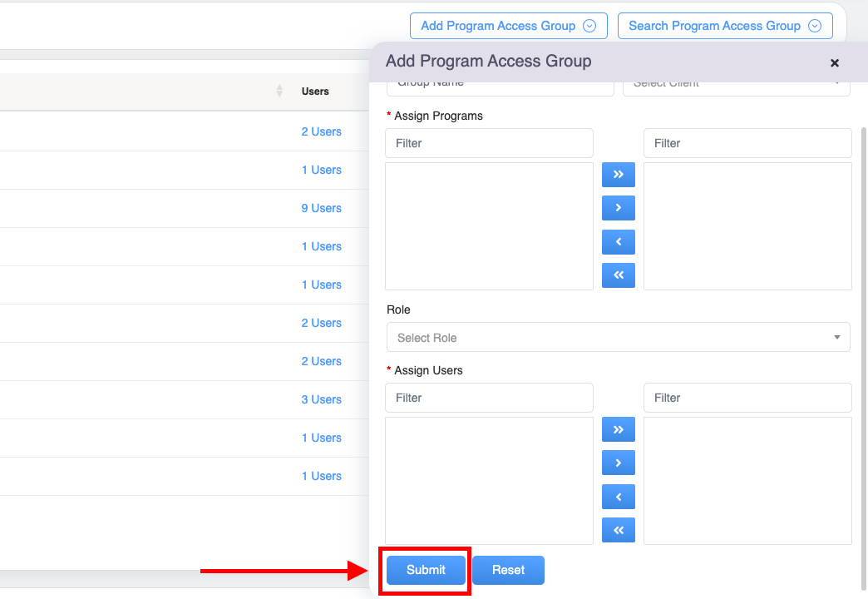Sort table using column sort arrows
The height and width of the screenshot is (599, 868).
[279, 92]
